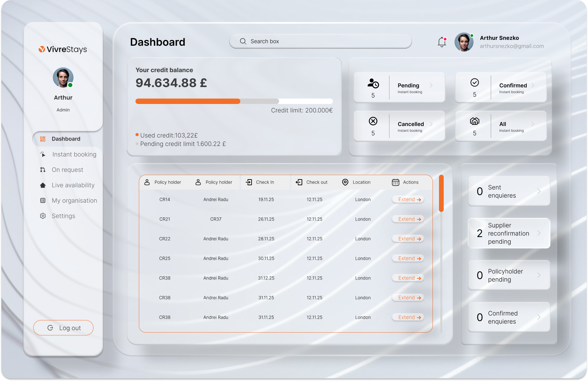The image size is (588, 381).
Task: Click the Location pin icon in header
Action: 345,182
